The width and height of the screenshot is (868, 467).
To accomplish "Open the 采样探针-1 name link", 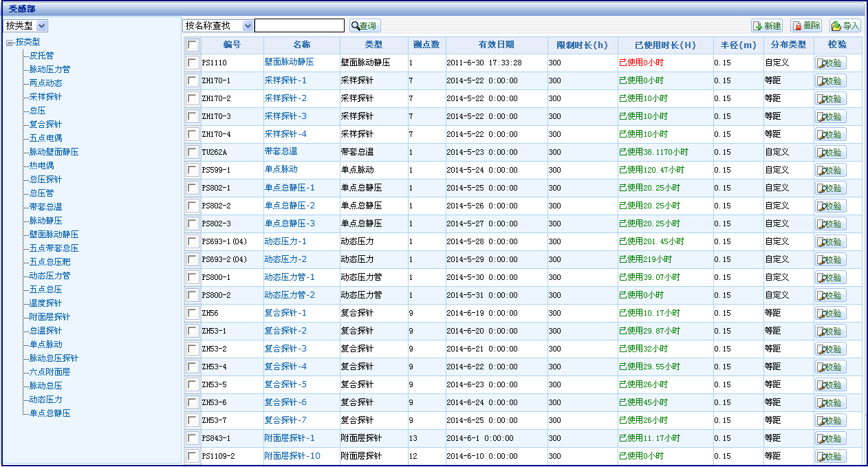I will pyautogui.click(x=285, y=80).
